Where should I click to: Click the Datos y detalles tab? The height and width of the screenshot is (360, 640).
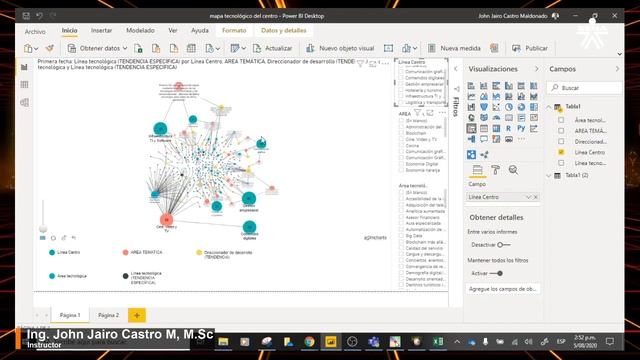(x=283, y=31)
